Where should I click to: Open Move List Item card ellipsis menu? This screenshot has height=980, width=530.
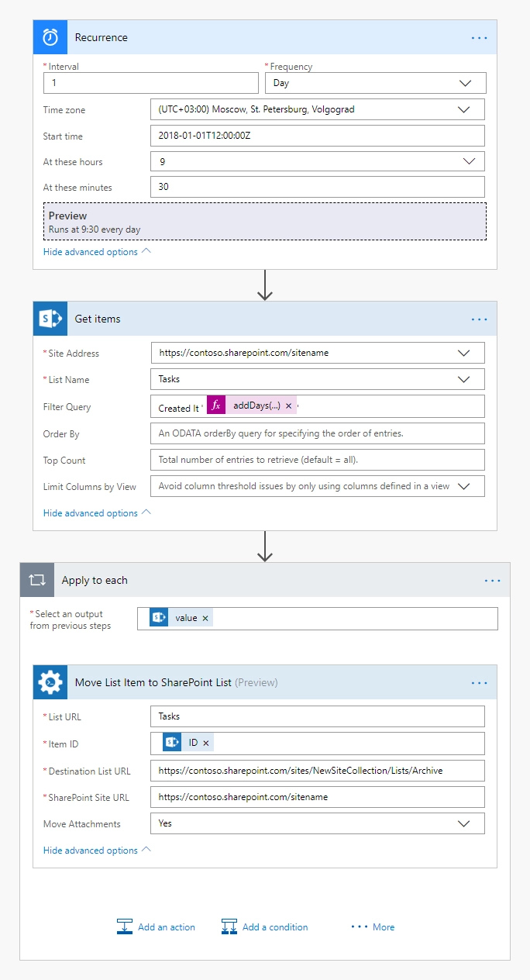click(480, 683)
